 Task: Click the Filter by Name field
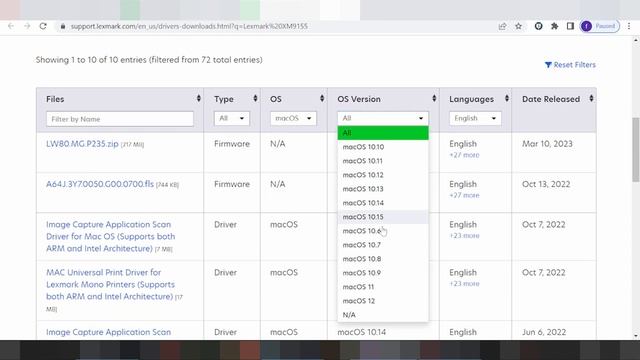tap(120, 119)
